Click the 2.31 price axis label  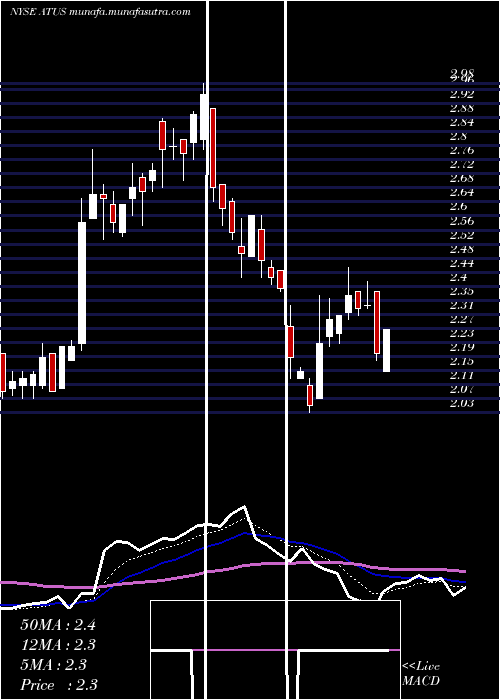tap(462, 305)
